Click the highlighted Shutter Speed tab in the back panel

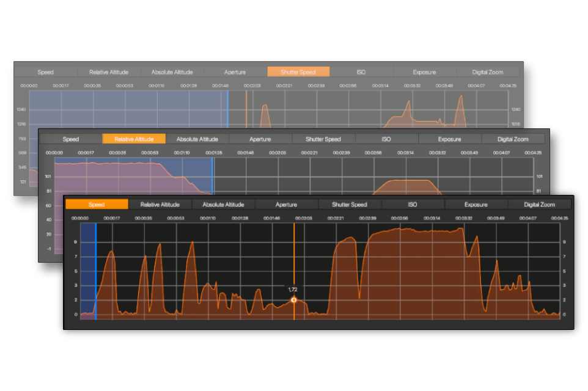[298, 72]
